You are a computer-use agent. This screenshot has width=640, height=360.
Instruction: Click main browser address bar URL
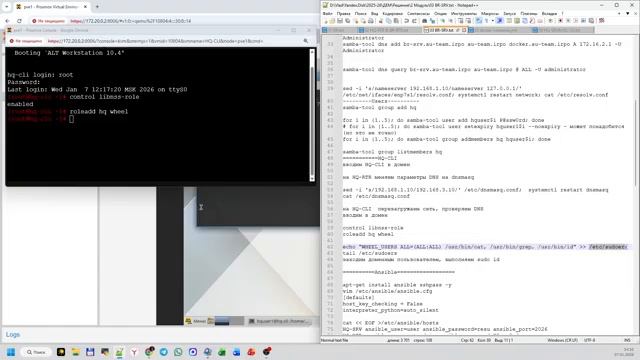(x=131, y=21)
